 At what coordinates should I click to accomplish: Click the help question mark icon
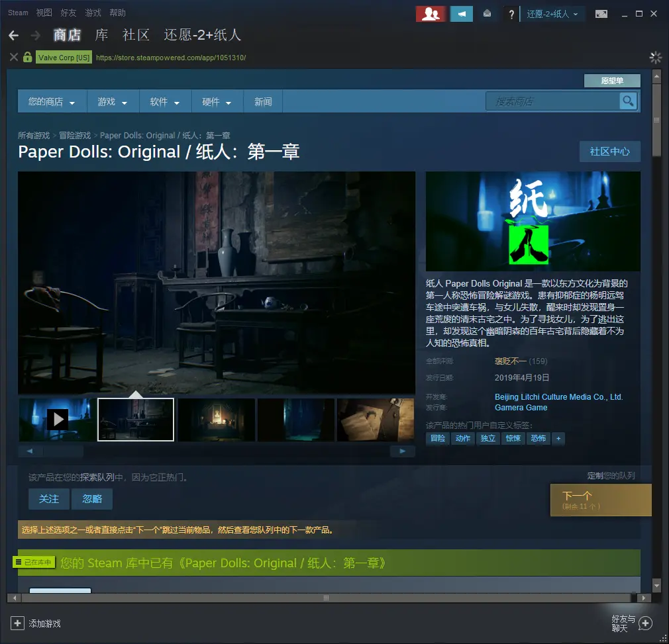[511, 15]
